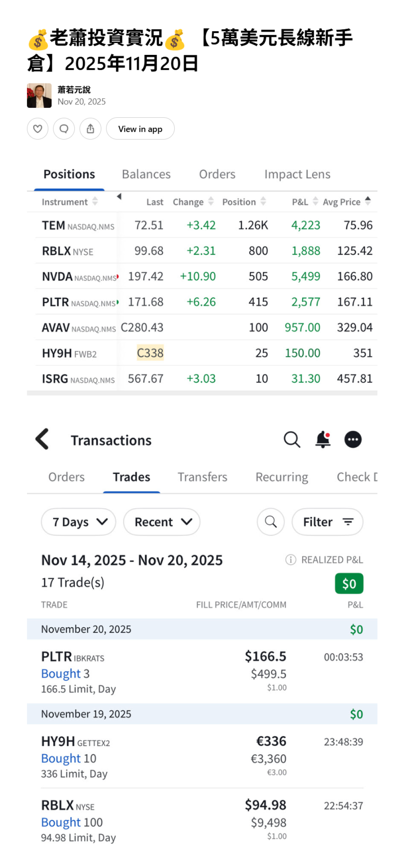
Task: Click Realized P&L info icon
Action: [x=291, y=559]
